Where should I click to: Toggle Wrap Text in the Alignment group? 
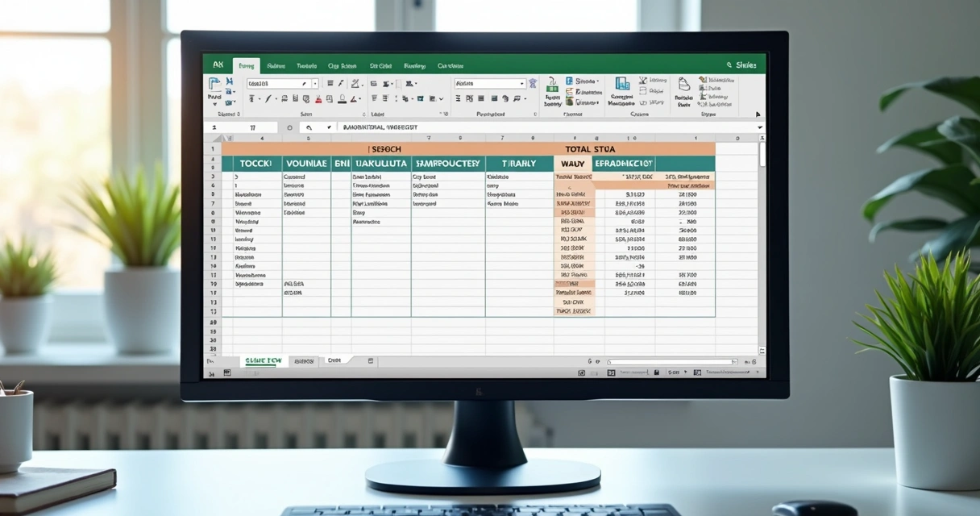point(407,83)
